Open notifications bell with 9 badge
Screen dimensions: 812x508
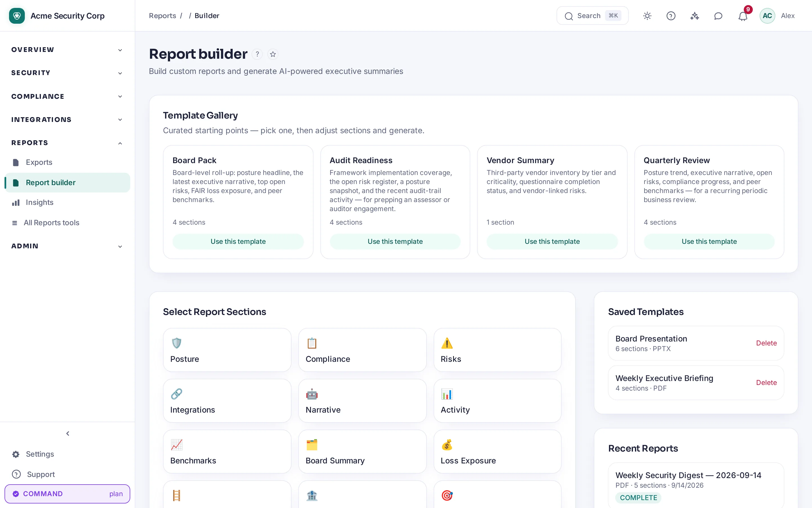(743, 16)
